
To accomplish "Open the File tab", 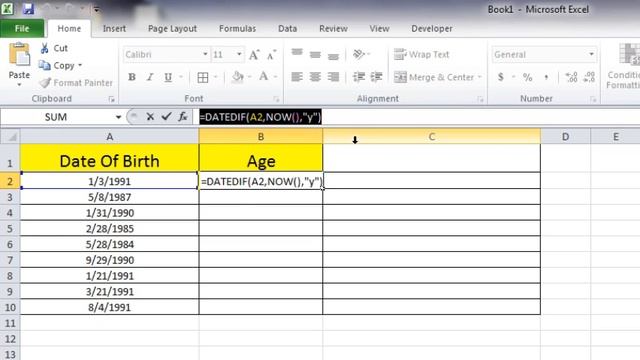I will point(22,29).
